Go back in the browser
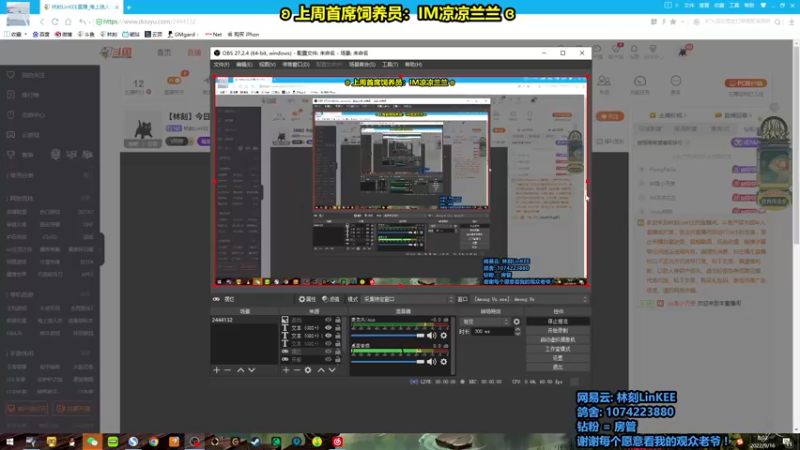 pyautogui.click(x=42, y=22)
